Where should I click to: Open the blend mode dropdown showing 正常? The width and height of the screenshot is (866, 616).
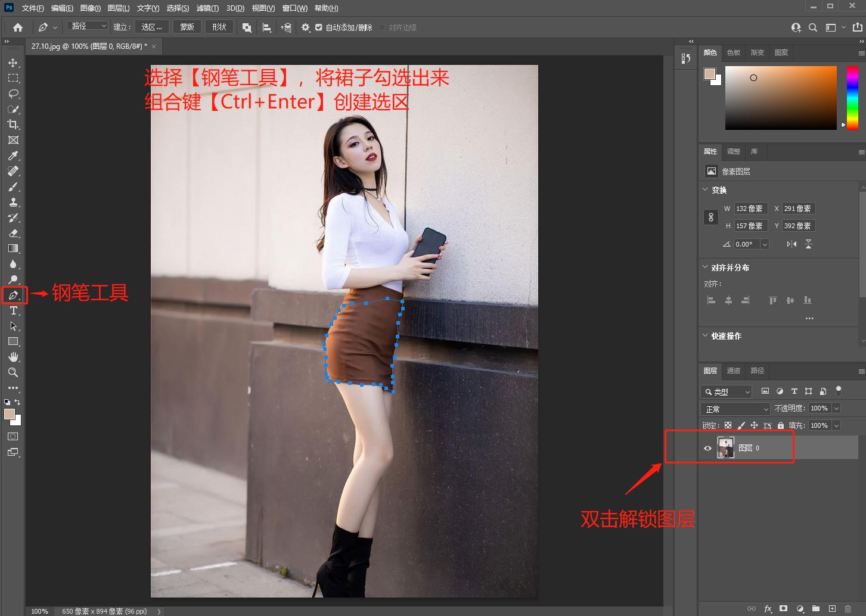pos(734,409)
